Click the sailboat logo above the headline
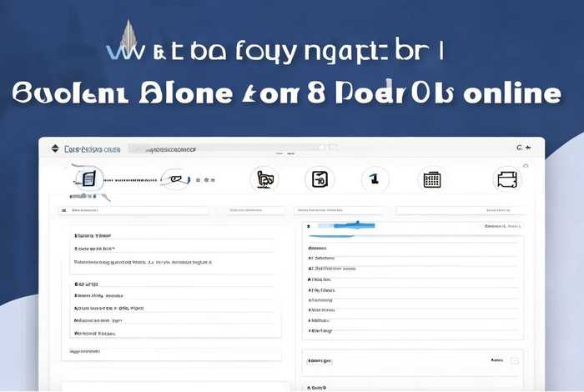Viewport: 584px width, 392px height. tap(128, 36)
